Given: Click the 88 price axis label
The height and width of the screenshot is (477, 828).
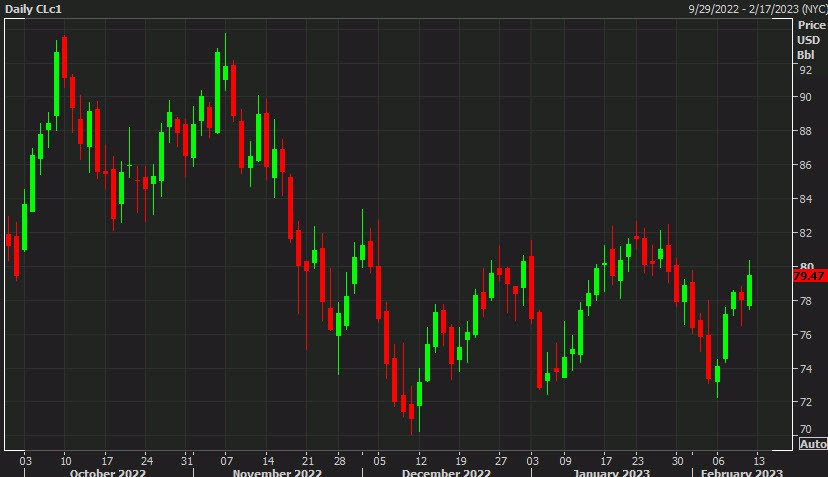Looking at the screenshot, I should point(805,131).
